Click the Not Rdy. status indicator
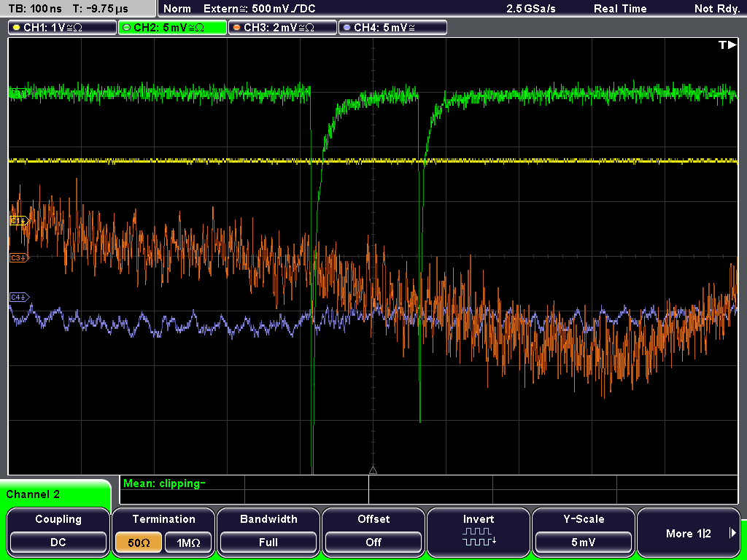Viewport: 747px width, 560px height. tap(717, 9)
